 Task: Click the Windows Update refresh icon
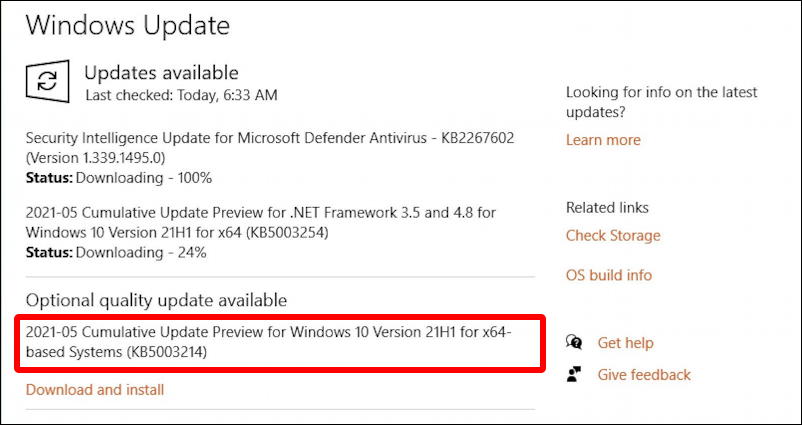click(48, 81)
